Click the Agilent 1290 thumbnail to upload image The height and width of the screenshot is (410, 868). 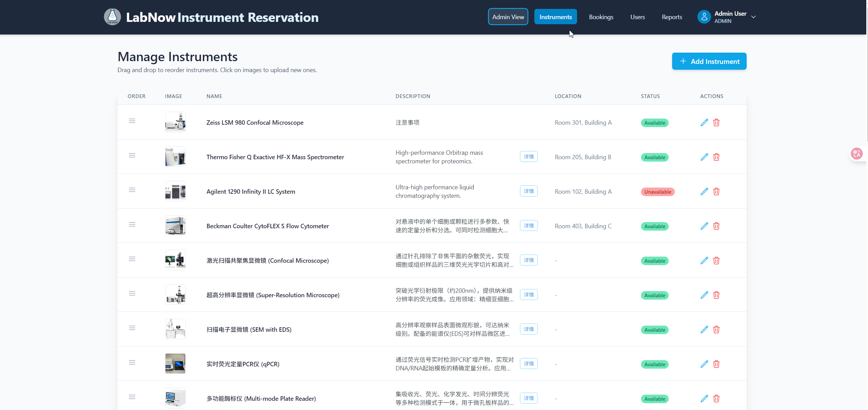pos(175,191)
